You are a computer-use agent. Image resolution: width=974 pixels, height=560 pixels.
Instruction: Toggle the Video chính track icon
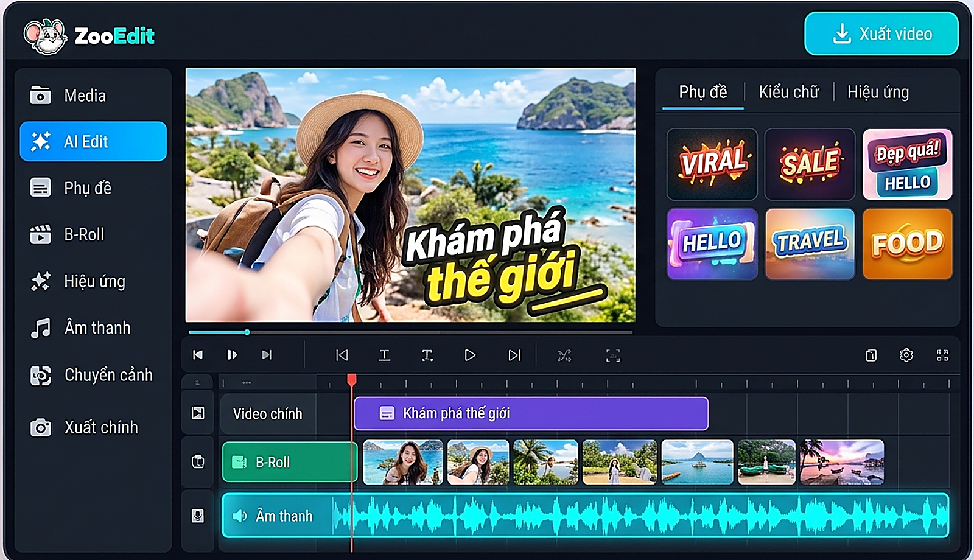coord(198,413)
